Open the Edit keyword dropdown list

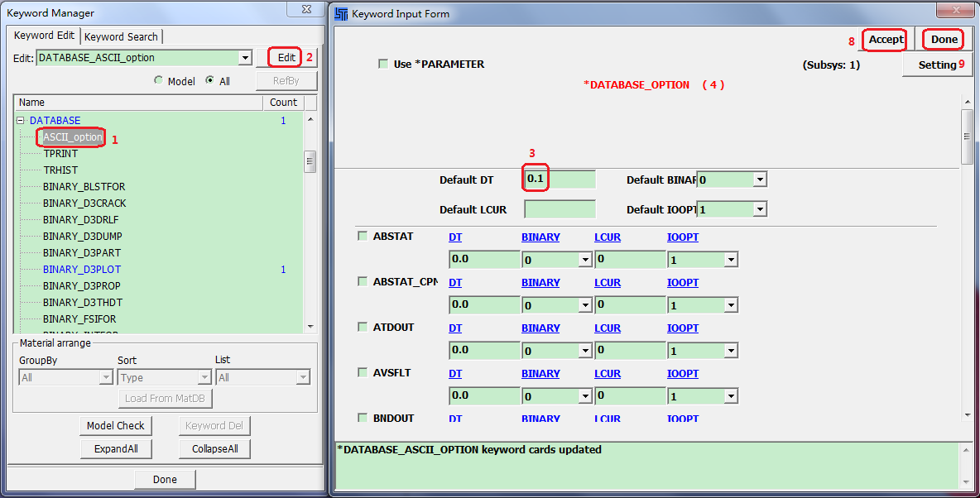244,58
